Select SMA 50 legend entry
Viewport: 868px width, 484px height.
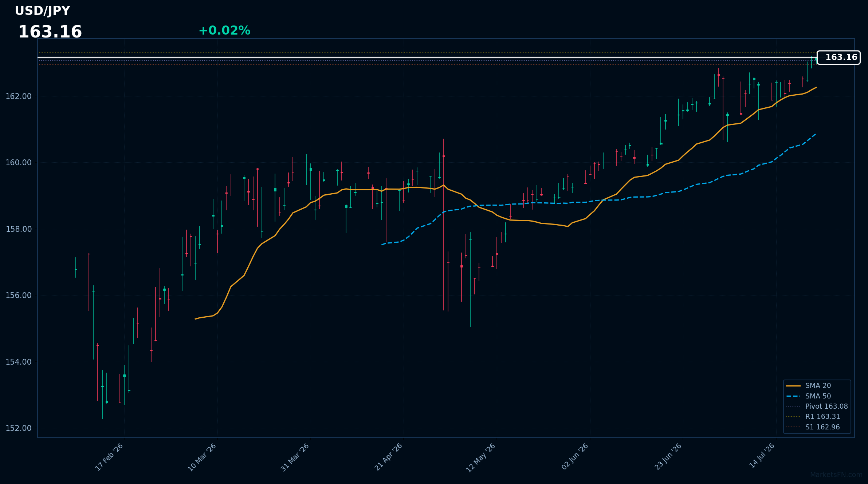pos(808,396)
